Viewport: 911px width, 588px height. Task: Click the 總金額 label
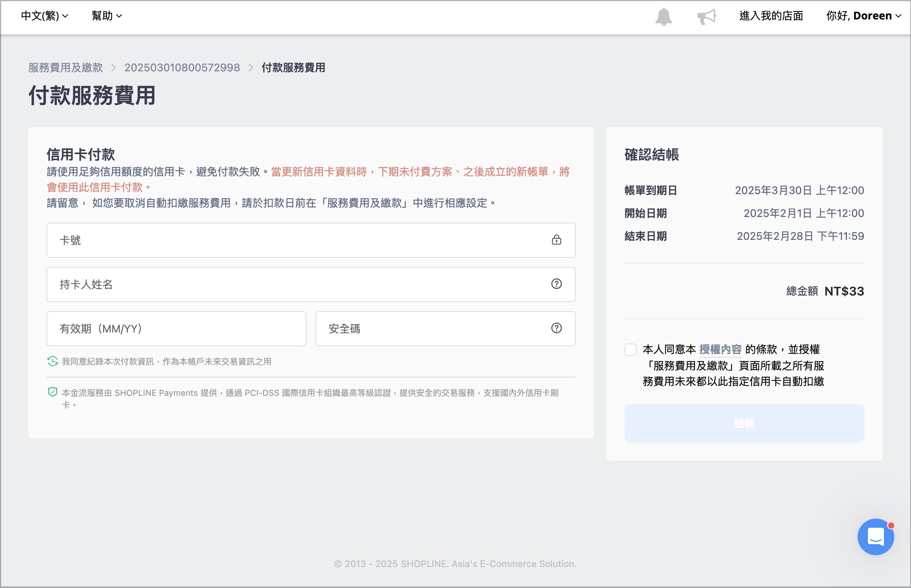coord(802,291)
